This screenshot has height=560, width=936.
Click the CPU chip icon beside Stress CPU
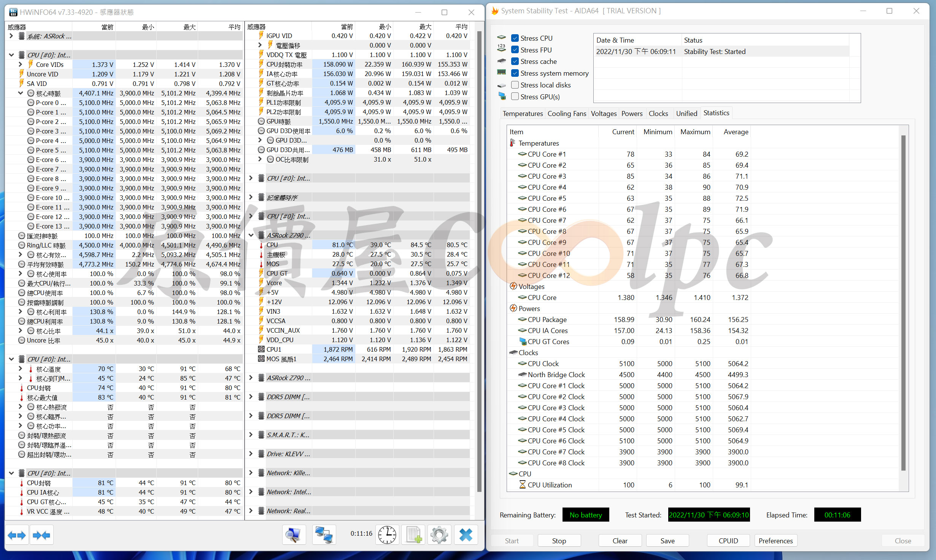(502, 38)
